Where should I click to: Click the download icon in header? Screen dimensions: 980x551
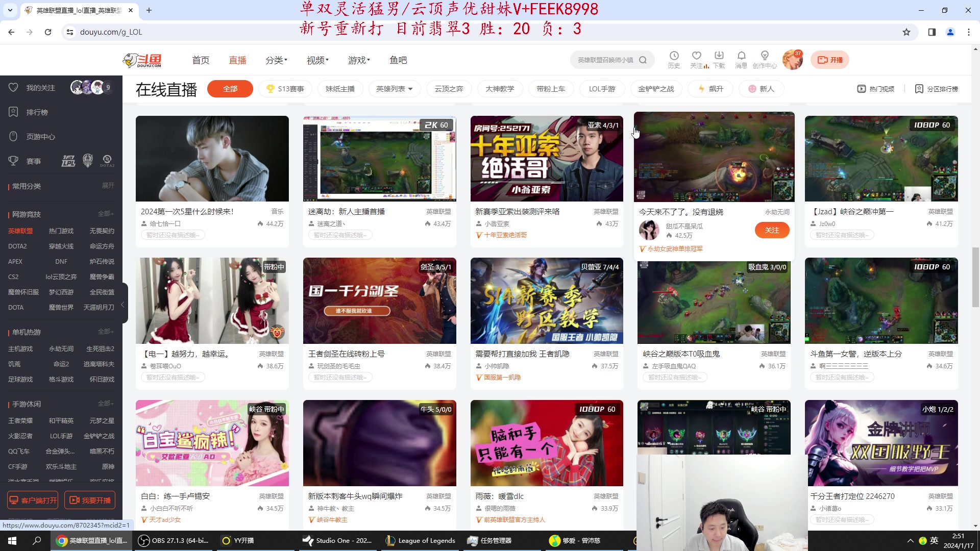719,56
